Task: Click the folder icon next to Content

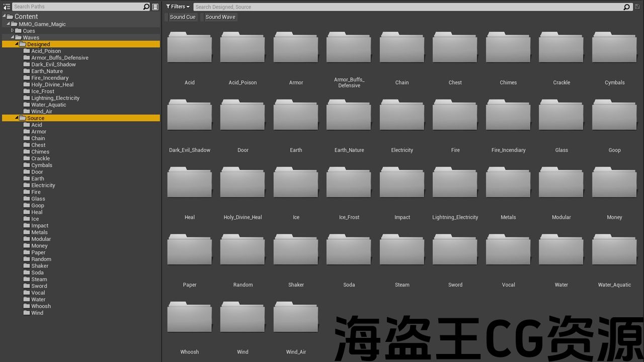Action: tap(10, 16)
